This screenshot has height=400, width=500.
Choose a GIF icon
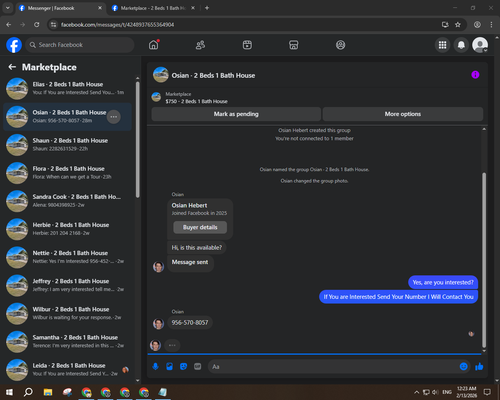pyautogui.click(x=198, y=367)
